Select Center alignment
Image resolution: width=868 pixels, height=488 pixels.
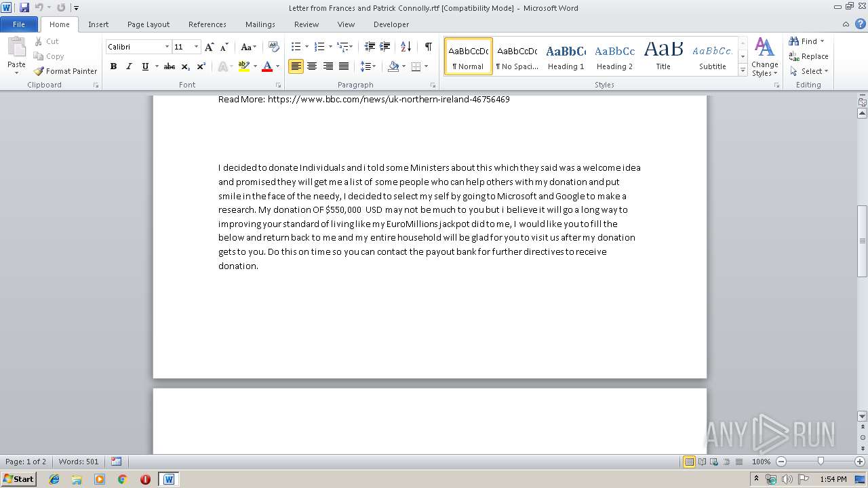312,66
